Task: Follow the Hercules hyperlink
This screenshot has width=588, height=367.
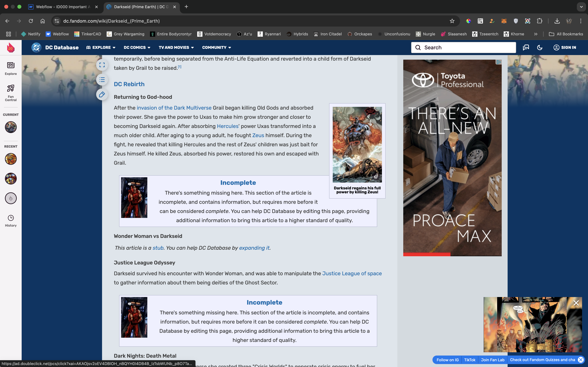Action: pyautogui.click(x=227, y=126)
